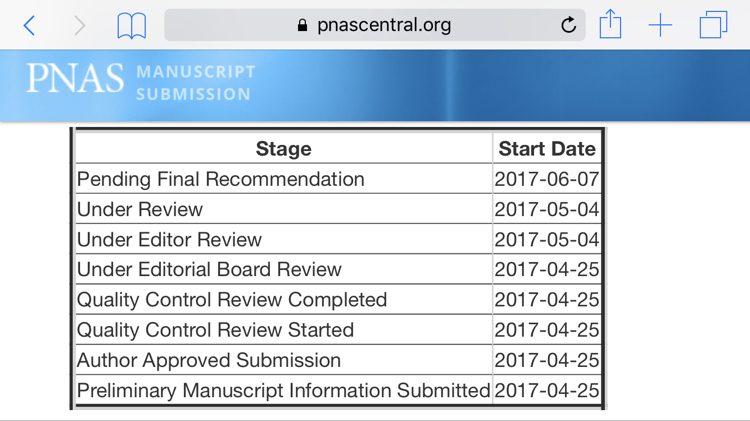Click the Start Date column header

[x=547, y=149]
